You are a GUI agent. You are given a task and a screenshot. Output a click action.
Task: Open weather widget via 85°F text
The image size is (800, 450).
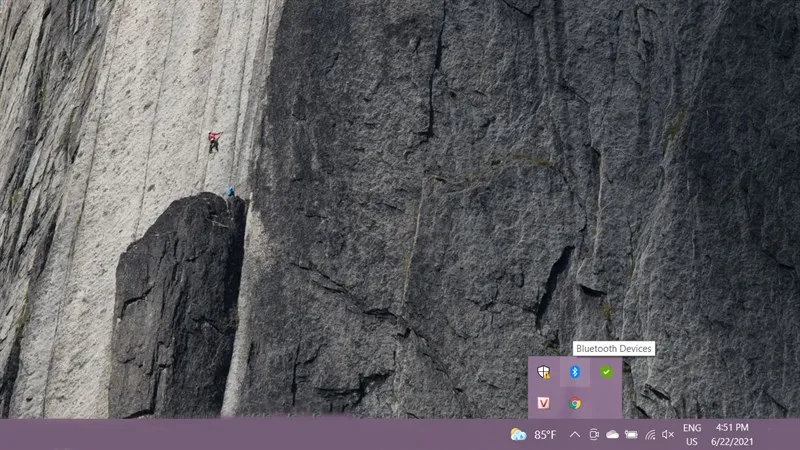tap(545, 435)
